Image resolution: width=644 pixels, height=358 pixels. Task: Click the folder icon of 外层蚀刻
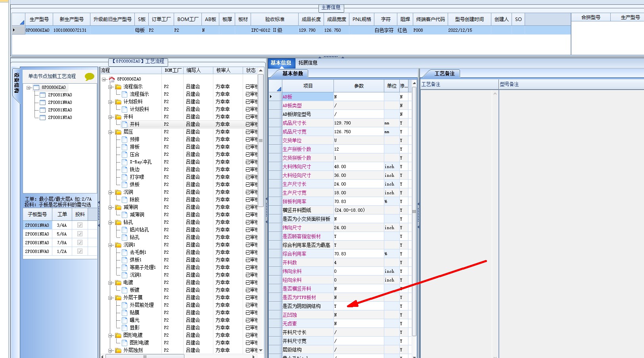point(118,350)
